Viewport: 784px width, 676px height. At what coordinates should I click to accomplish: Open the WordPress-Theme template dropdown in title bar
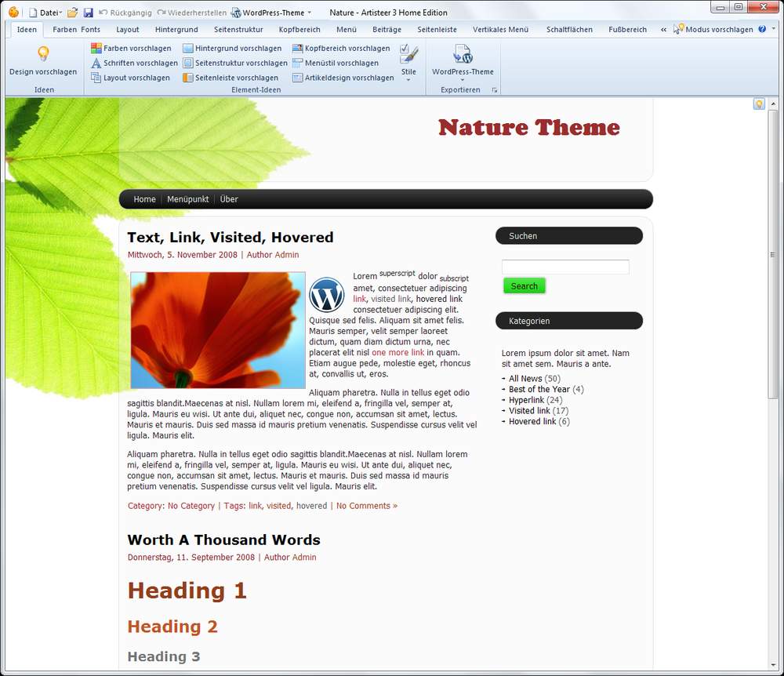pyautogui.click(x=271, y=13)
